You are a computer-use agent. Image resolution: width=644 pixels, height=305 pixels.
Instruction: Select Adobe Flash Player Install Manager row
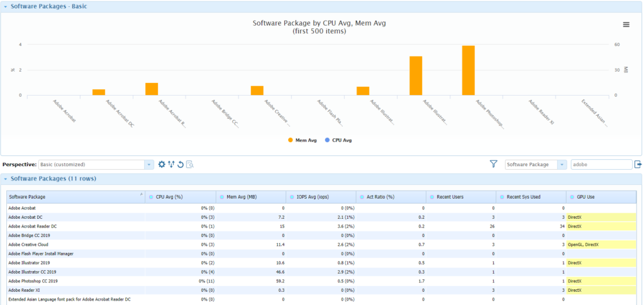click(x=321, y=253)
